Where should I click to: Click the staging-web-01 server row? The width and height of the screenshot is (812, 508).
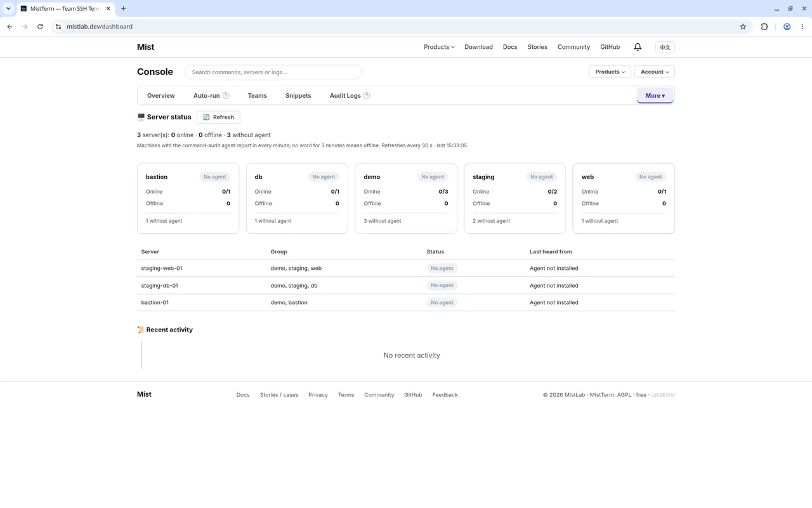coord(406,268)
